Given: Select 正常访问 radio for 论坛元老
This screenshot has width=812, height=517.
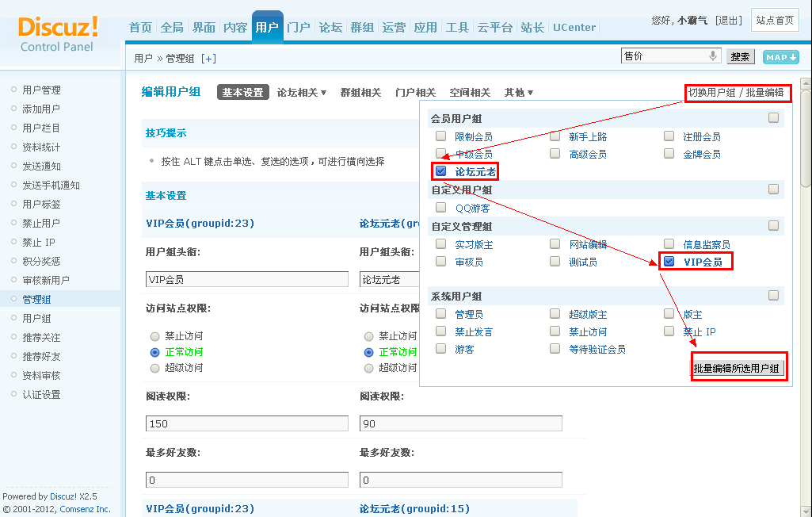Looking at the screenshot, I should click(368, 353).
